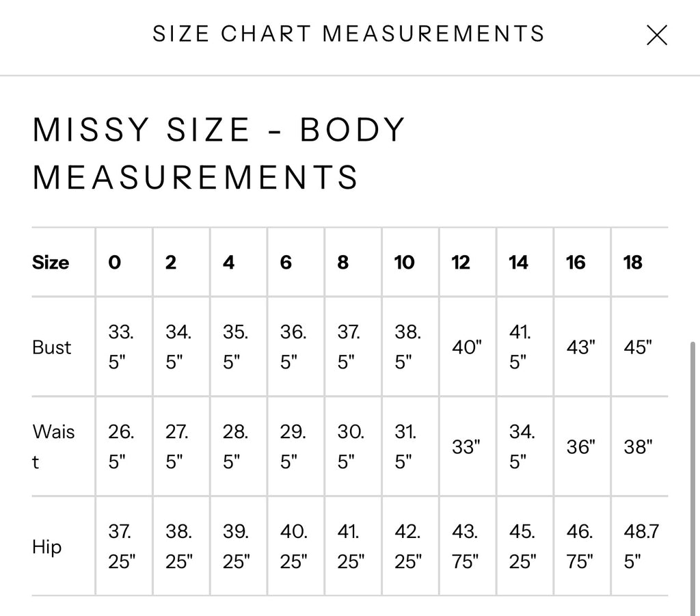Select the 33" waist cell for size 12
The image size is (700, 616).
(466, 446)
